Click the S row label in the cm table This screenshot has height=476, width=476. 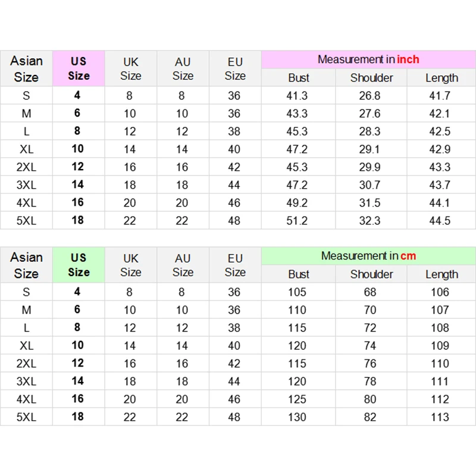26,292
